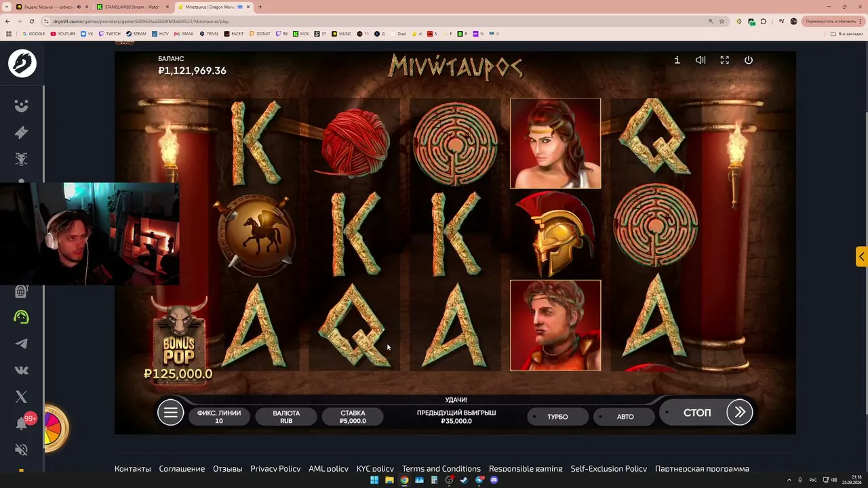Open the GOOGLE bookmark
The width and height of the screenshot is (868, 488).
click(33, 33)
